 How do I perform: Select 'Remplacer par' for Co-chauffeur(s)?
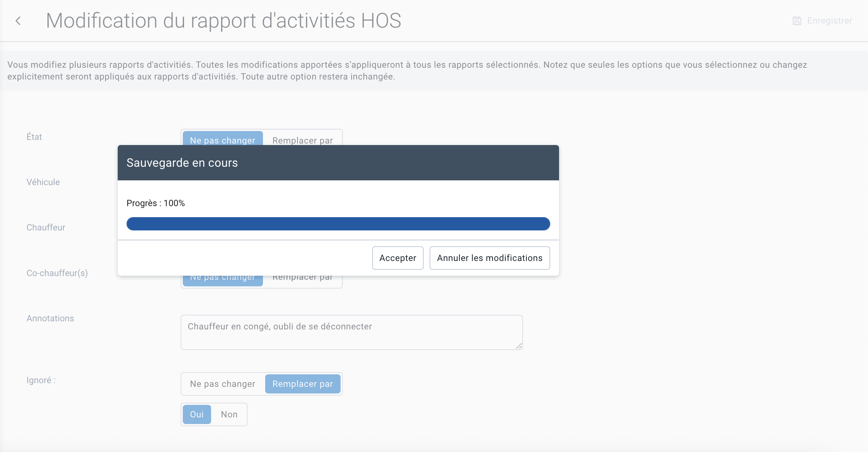303,280
